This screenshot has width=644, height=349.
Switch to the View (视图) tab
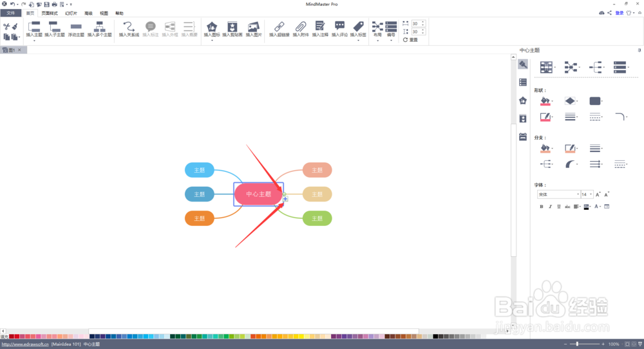pyautogui.click(x=104, y=13)
